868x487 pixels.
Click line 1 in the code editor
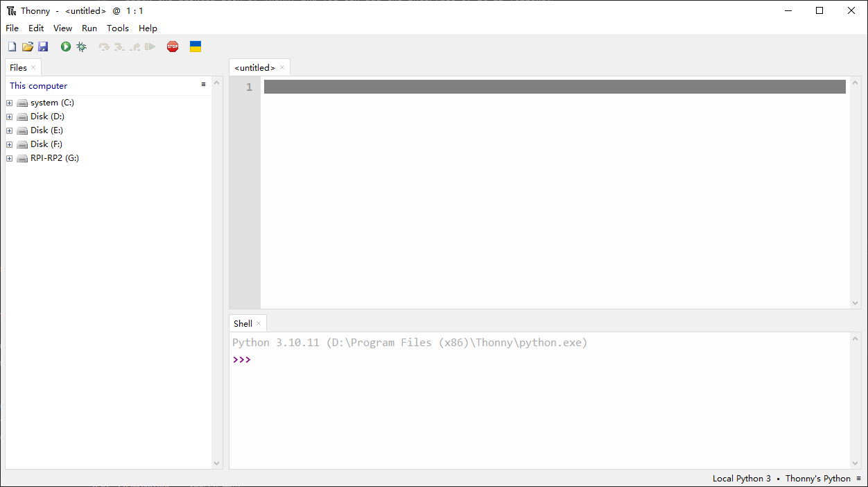(555, 87)
